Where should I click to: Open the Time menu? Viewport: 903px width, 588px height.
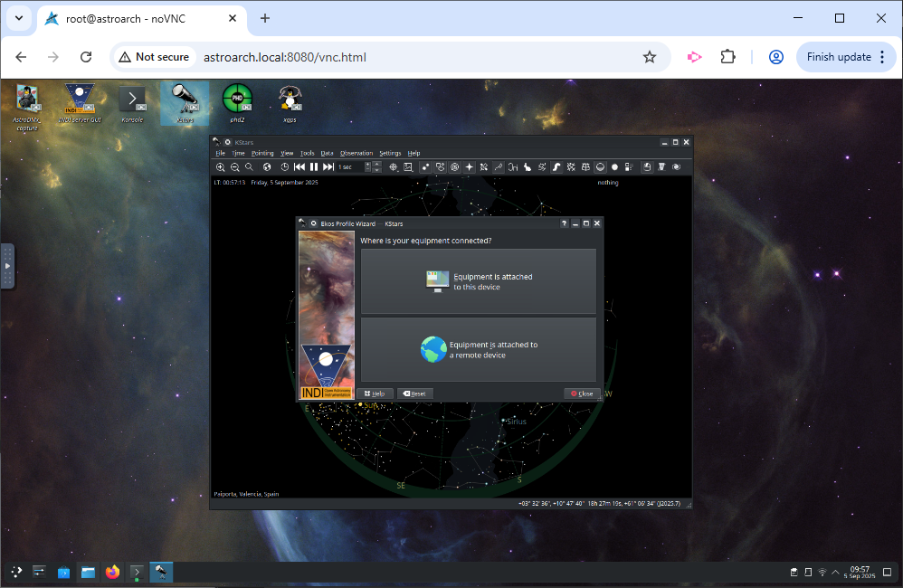point(238,153)
